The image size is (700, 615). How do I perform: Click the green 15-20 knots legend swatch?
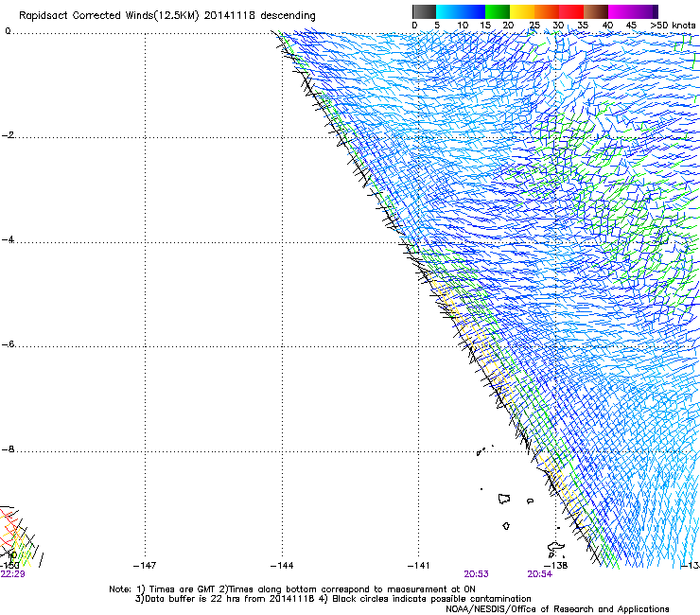(x=498, y=11)
